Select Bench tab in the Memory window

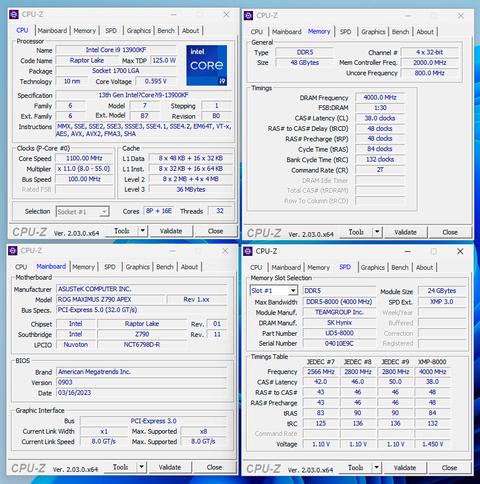point(400,32)
